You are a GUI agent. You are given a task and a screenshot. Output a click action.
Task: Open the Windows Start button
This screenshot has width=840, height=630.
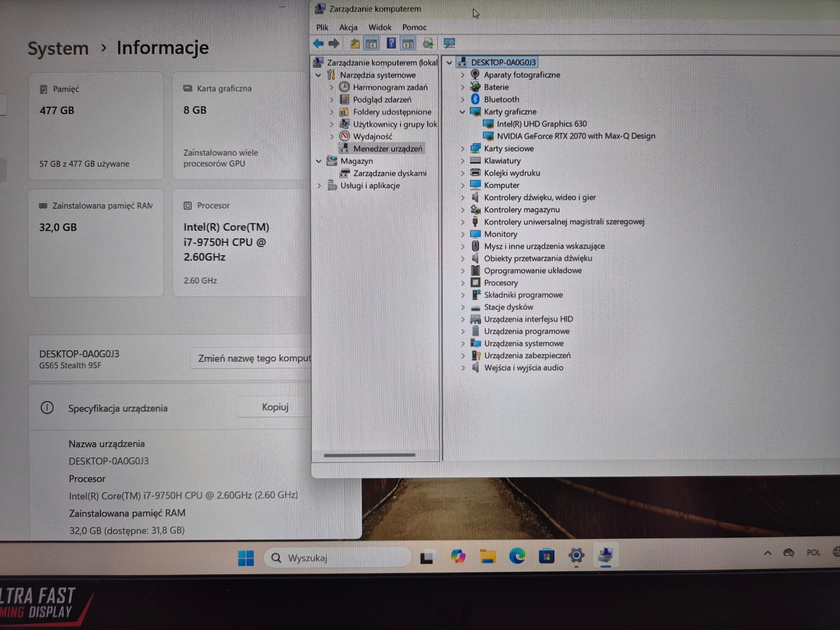[246, 558]
